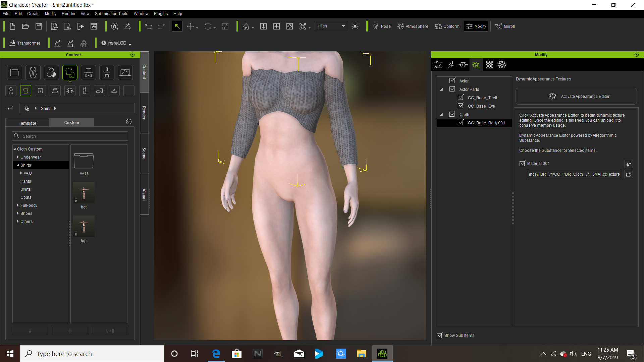Viewport: 644px width, 362px height.
Task: Click Activate Appearance Editor button
Action: [576, 97]
